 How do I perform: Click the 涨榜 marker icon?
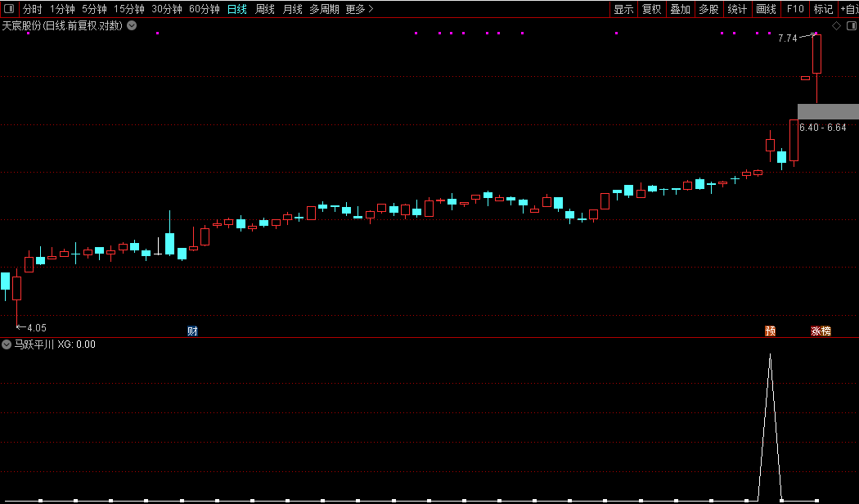tap(821, 331)
